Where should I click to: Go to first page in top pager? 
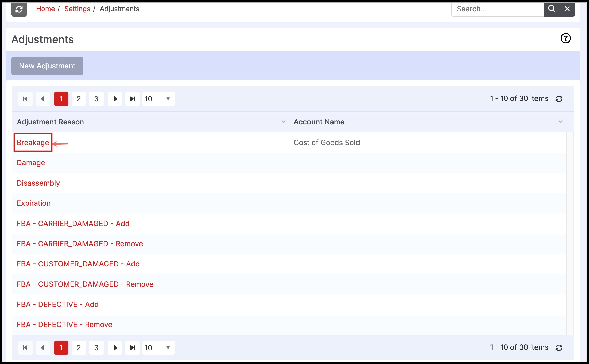click(25, 99)
